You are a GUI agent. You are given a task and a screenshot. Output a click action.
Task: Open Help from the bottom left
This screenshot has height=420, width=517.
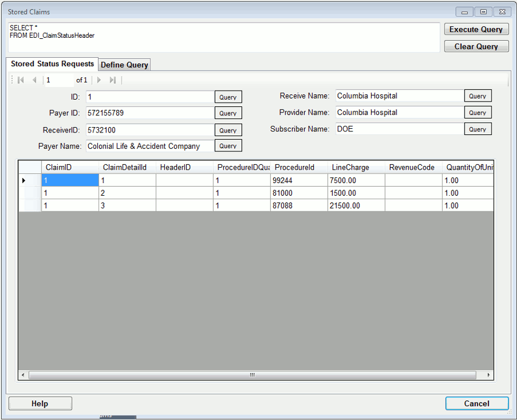(40, 403)
